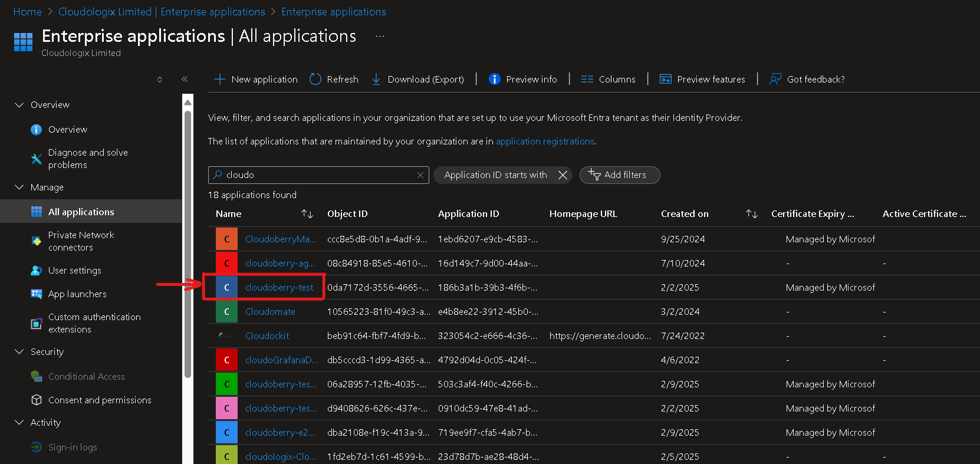Click the 9/25/2024 created date cell
This screenshot has height=464, width=980.
coord(683,239)
